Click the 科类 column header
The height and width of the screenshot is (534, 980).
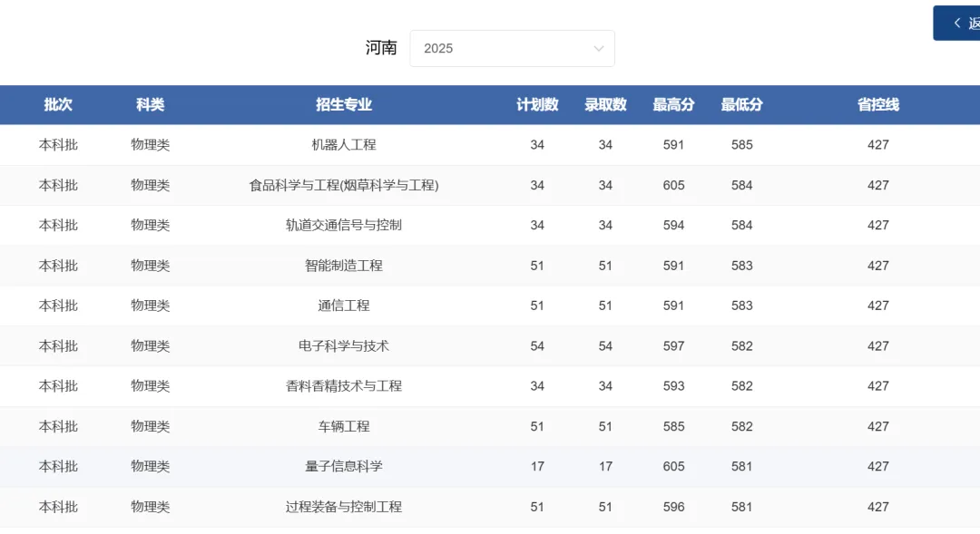point(150,105)
